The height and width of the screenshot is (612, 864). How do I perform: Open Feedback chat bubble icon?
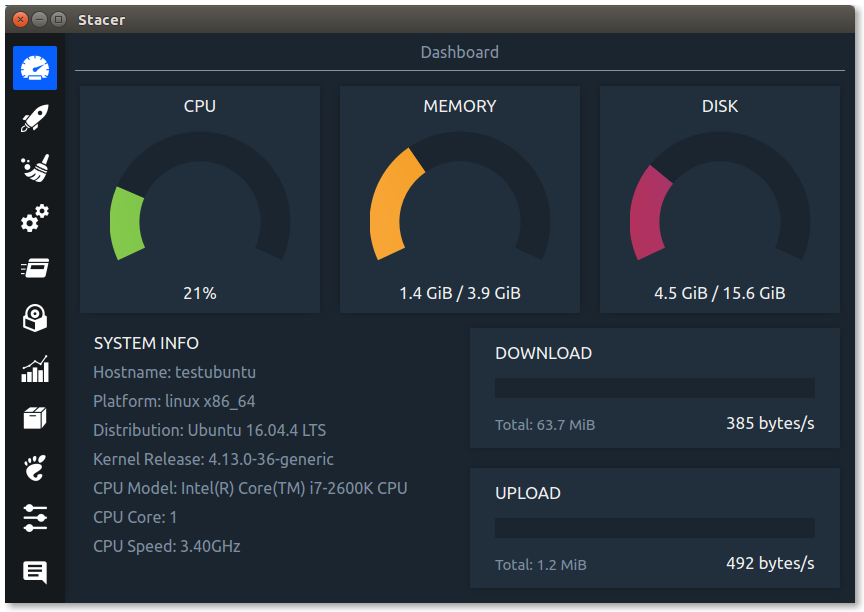tap(35, 572)
